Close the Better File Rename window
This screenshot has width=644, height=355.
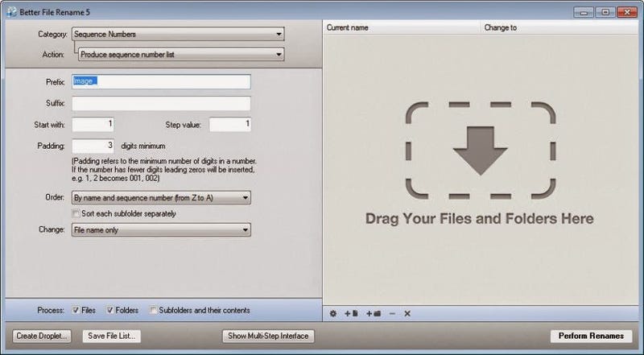click(x=627, y=12)
